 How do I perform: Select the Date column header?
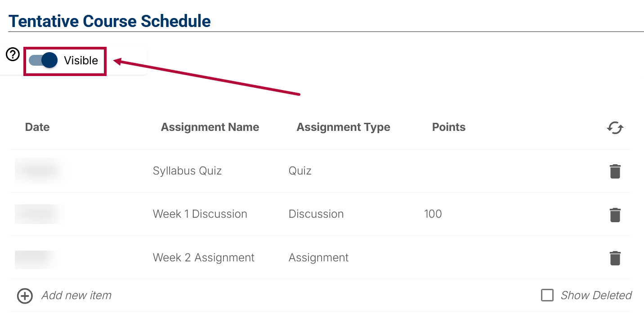coord(37,127)
